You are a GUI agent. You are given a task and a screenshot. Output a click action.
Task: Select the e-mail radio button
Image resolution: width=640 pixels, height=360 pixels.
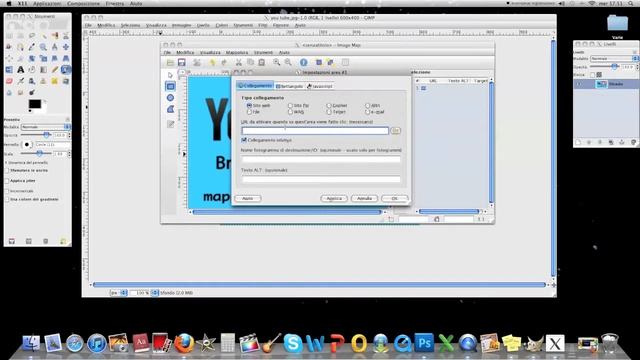367,111
